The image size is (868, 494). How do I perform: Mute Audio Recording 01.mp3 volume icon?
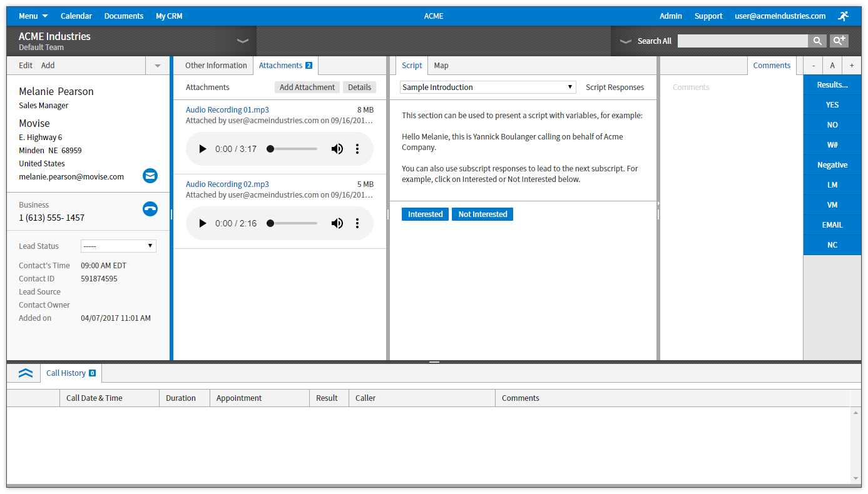(337, 149)
